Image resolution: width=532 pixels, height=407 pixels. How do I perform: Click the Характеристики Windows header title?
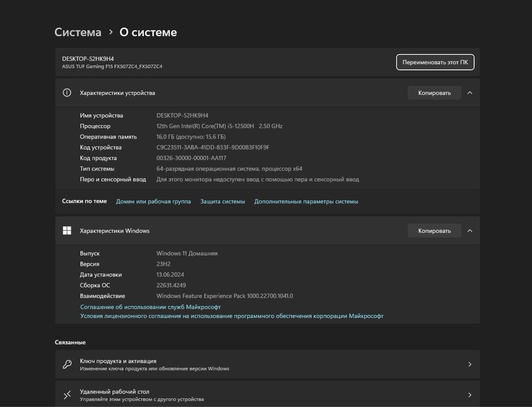[x=115, y=231]
